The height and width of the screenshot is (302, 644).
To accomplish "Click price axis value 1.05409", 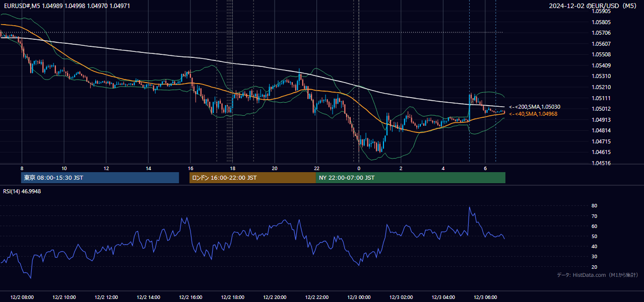I will click(601, 65).
